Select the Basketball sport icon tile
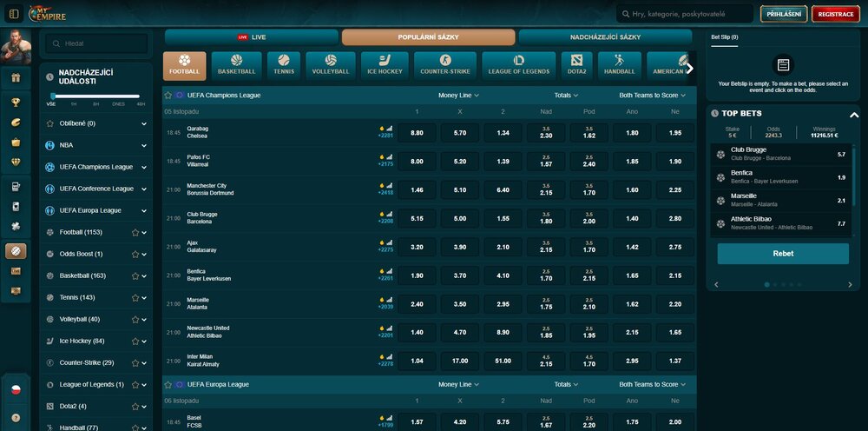868x431 pixels. click(237, 65)
